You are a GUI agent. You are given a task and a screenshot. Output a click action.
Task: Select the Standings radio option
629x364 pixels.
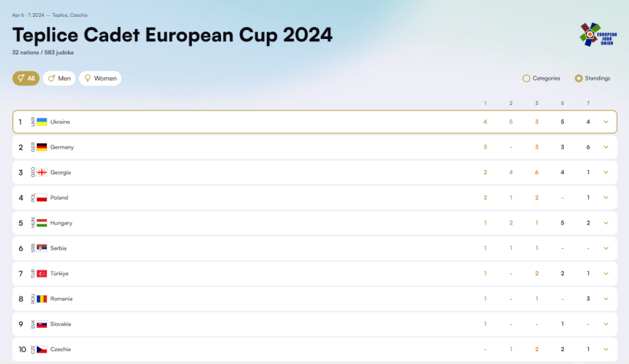point(578,78)
